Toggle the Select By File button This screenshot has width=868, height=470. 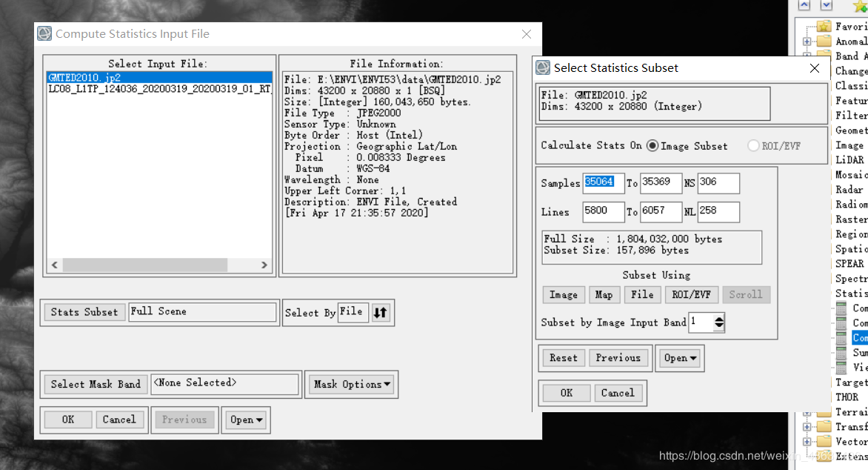tap(353, 312)
